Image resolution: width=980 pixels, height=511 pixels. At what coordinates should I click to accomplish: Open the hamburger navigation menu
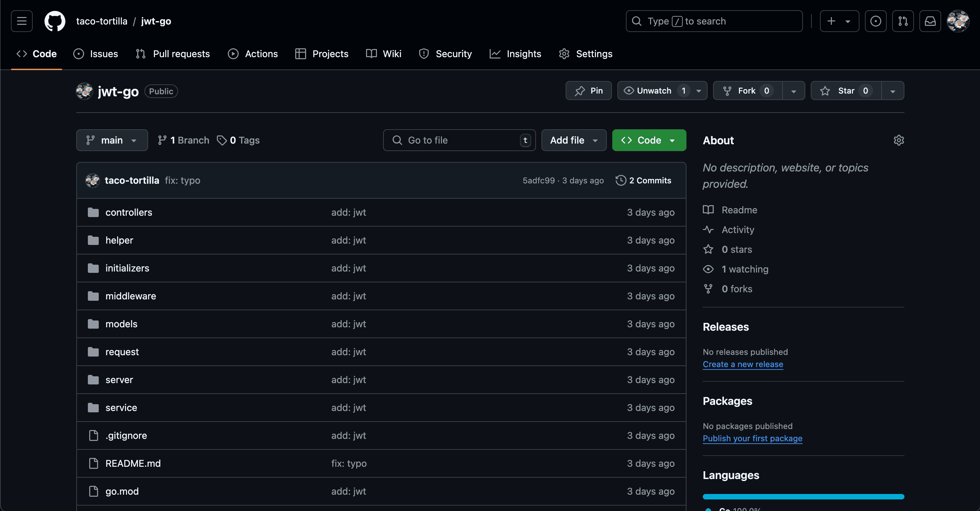tap(22, 21)
